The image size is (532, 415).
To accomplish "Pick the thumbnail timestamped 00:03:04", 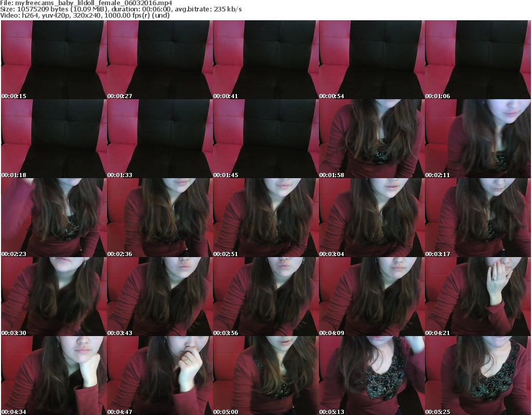I will click(371, 218).
